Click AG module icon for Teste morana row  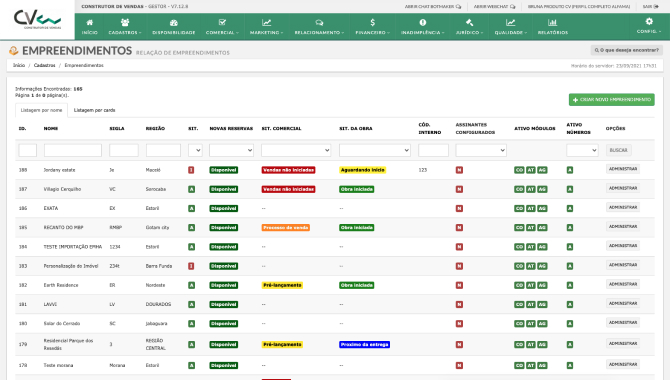pyautogui.click(x=542, y=366)
